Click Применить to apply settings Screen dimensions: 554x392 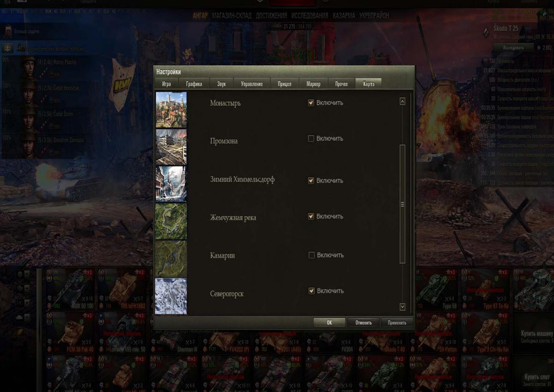coord(397,323)
